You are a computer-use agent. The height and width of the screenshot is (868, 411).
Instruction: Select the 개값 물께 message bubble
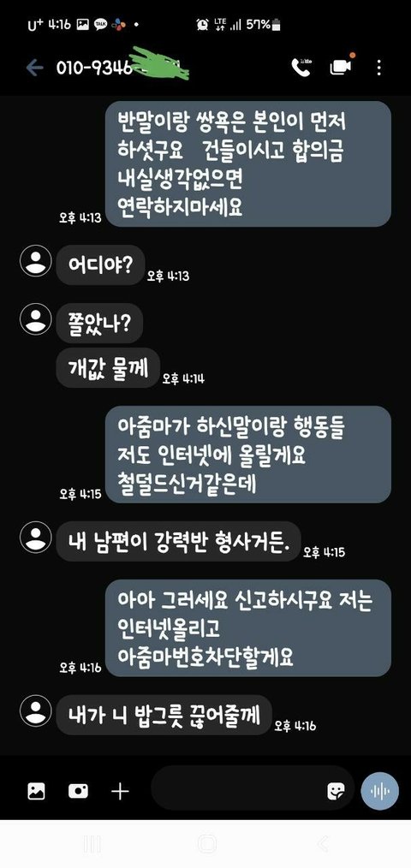(108, 367)
